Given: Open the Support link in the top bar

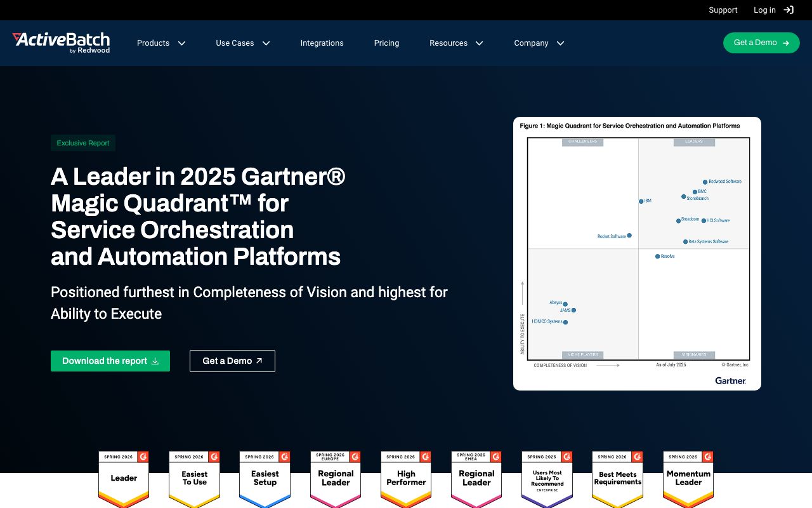Looking at the screenshot, I should pos(723,10).
